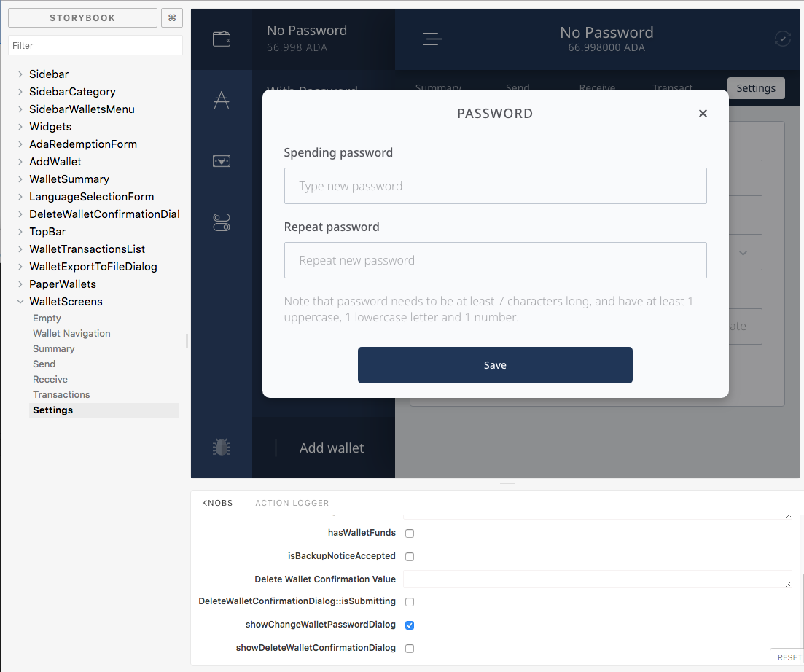
Task: Open the Send story
Action: (44, 364)
